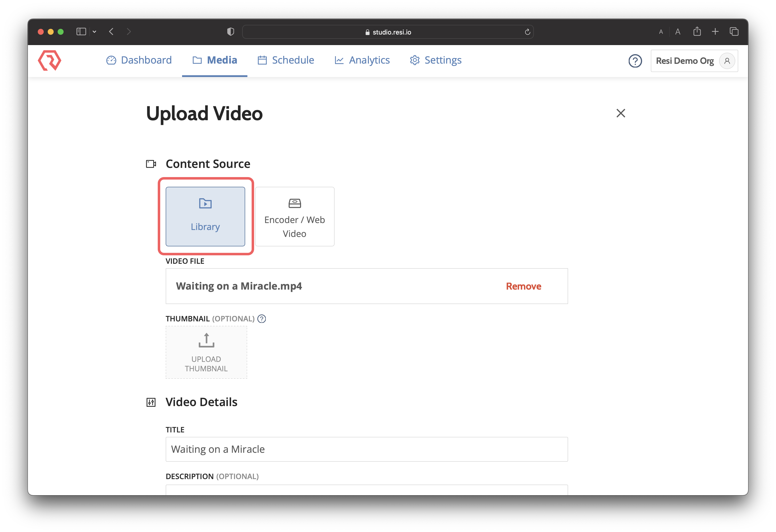Image resolution: width=776 pixels, height=532 pixels.
Task: Click the thumbnail help tooltip icon
Action: [262, 319]
